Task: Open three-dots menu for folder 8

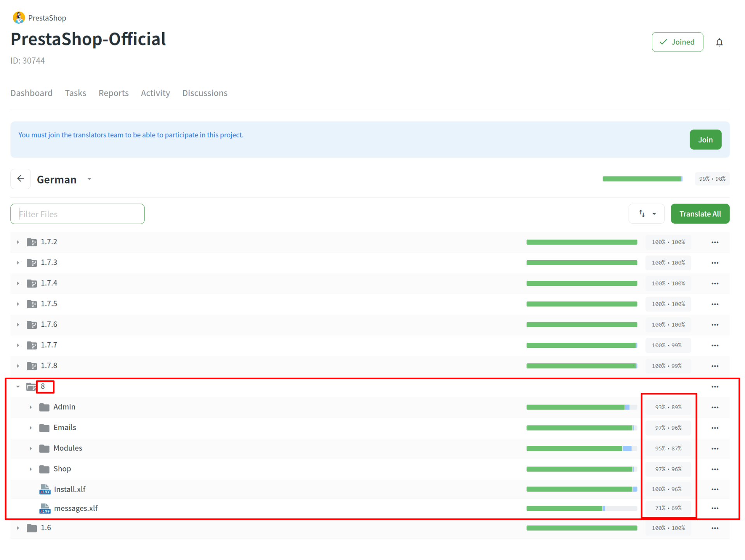Action: pyautogui.click(x=715, y=387)
